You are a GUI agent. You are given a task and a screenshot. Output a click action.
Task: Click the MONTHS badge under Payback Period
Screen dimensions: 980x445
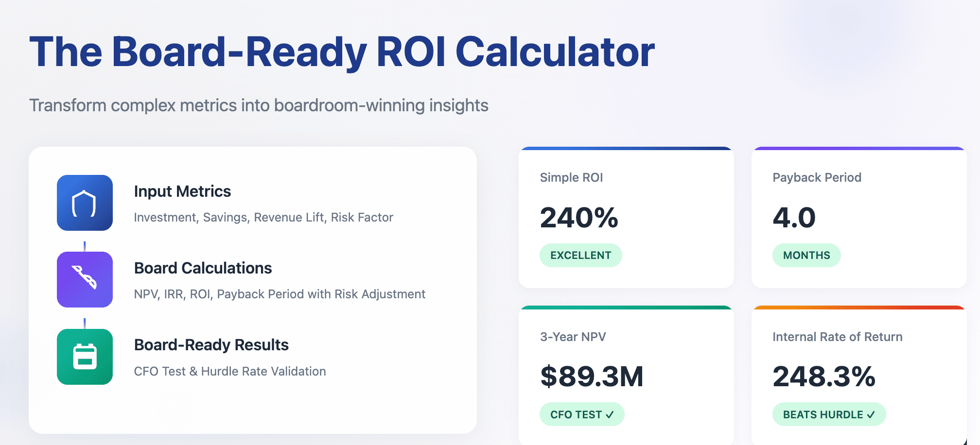[x=806, y=255]
